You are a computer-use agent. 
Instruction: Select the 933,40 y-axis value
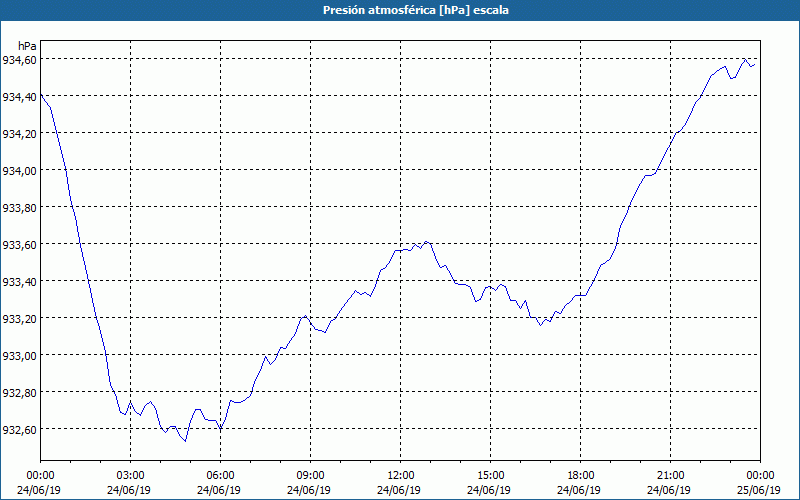[x=20, y=282]
